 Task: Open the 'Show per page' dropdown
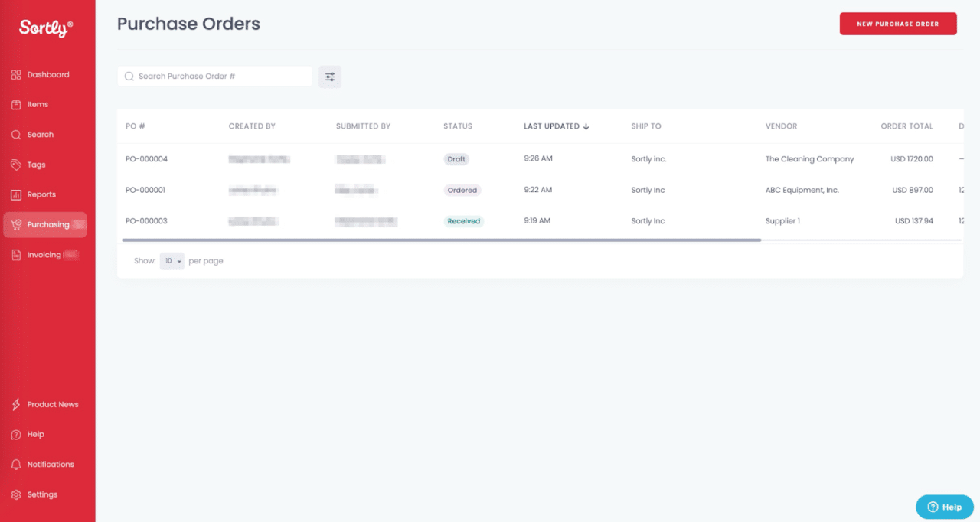(x=171, y=260)
